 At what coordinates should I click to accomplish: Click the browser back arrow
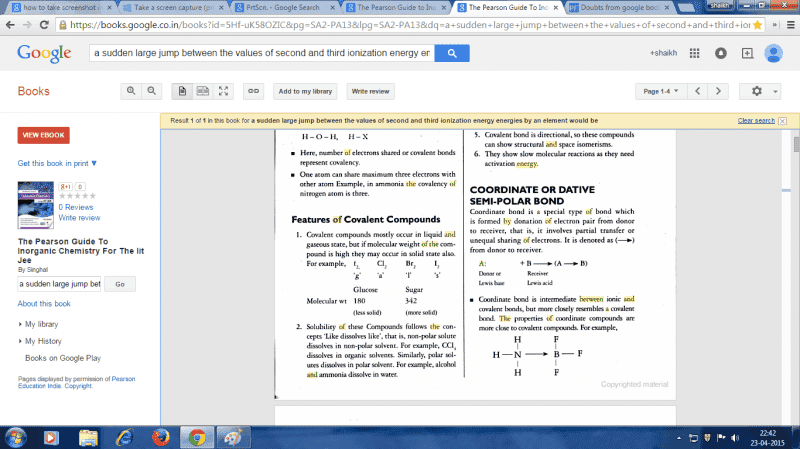10,24
